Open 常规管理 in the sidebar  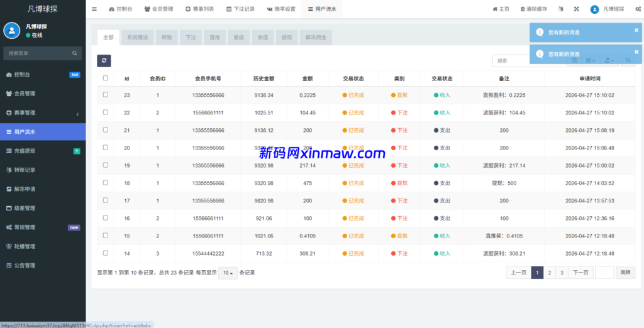coord(43,227)
